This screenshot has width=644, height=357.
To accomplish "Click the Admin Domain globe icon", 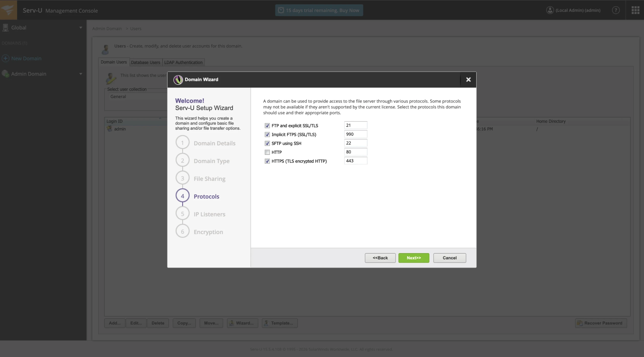I will [5, 74].
